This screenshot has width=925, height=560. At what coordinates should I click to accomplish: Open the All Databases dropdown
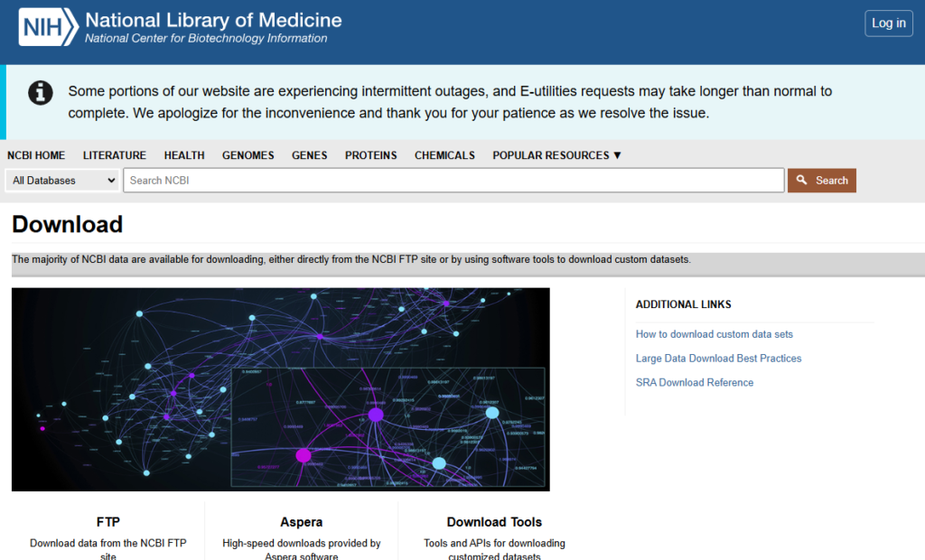pyautogui.click(x=62, y=181)
